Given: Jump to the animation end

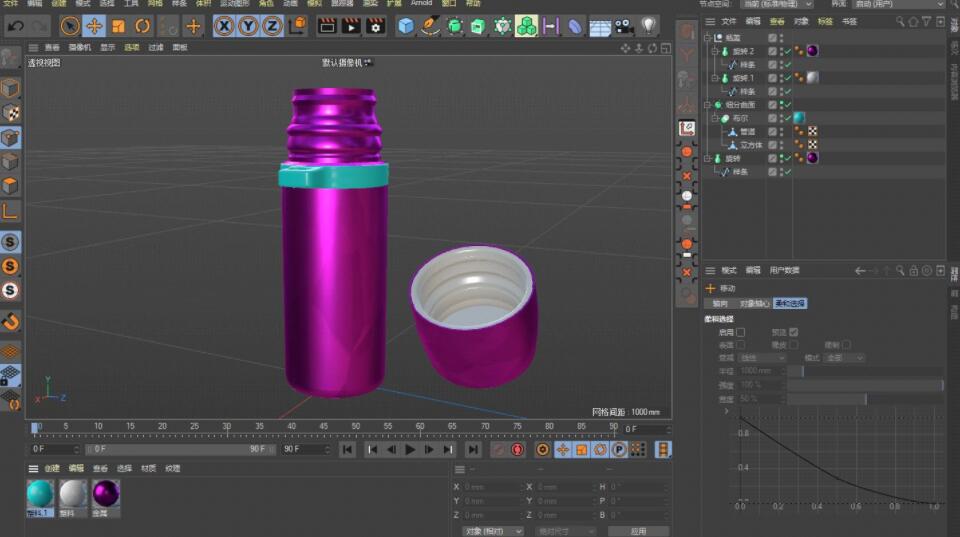Looking at the screenshot, I should 473,450.
